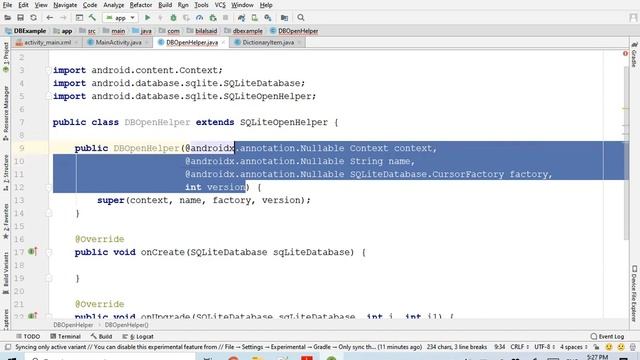Click the Search Everywhere magnifier icon
Image resolution: width=640 pixels, height=360 pixels.
point(301,18)
